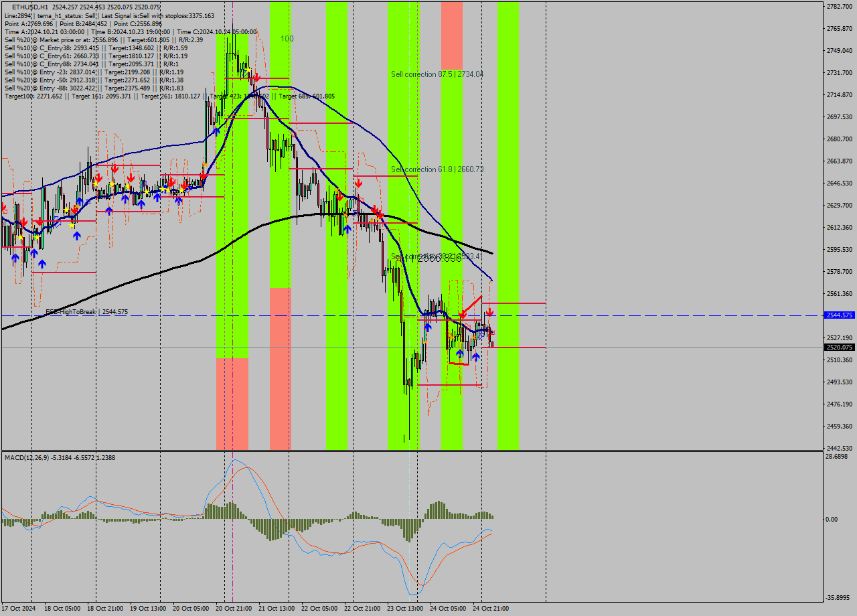Click the 2527.190 price axis label

click(x=840, y=337)
